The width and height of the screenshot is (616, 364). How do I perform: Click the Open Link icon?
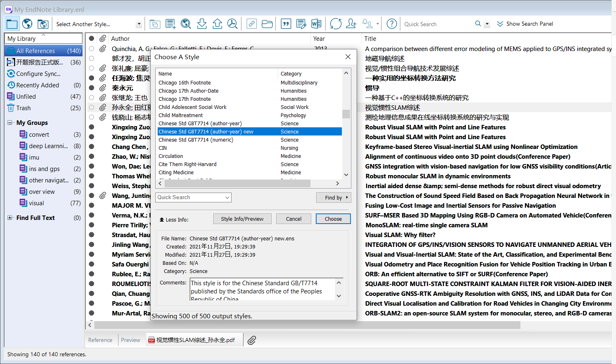(252, 24)
